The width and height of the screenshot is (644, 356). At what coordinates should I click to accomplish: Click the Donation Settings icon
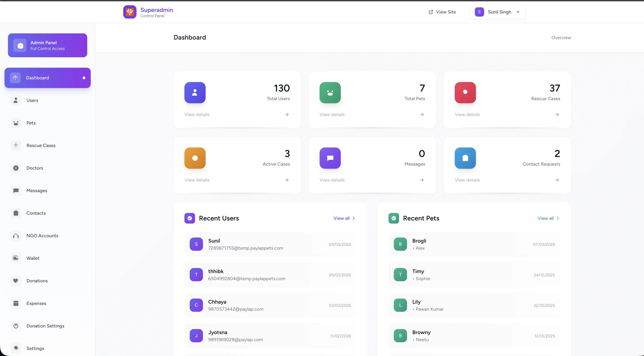pyautogui.click(x=16, y=326)
